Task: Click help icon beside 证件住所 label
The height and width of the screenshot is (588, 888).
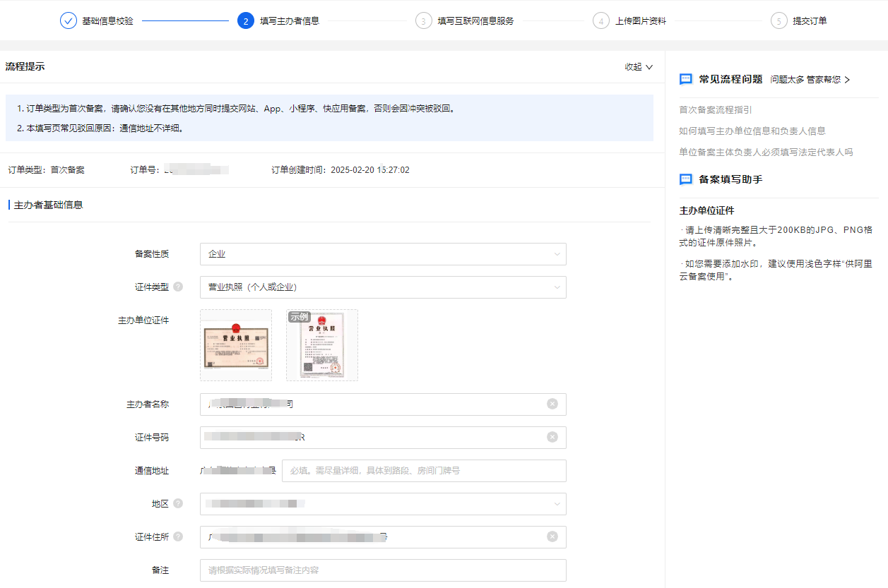Action: point(178,536)
